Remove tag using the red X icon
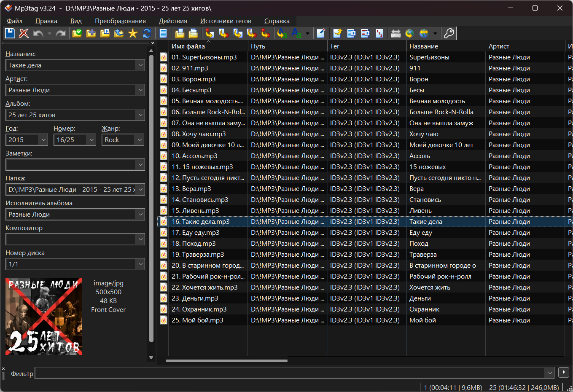This screenshot has height=392, width=573. pos(24,33)
